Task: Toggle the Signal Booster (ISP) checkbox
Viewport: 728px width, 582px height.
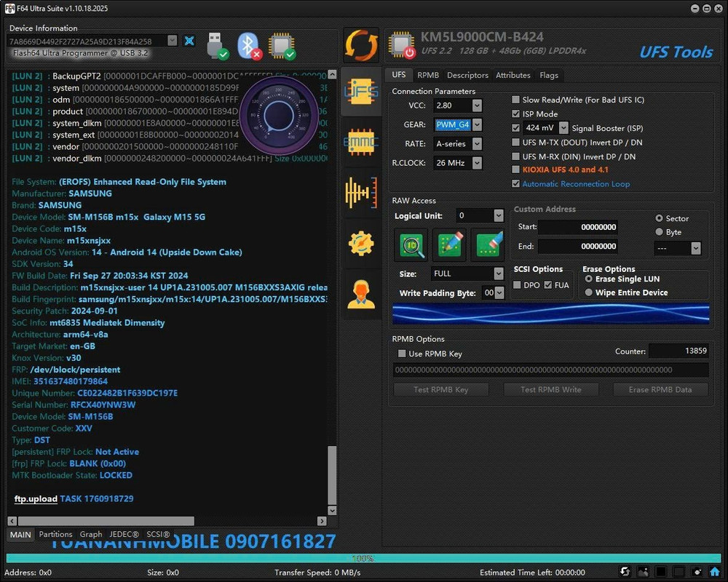Action: 515,127
